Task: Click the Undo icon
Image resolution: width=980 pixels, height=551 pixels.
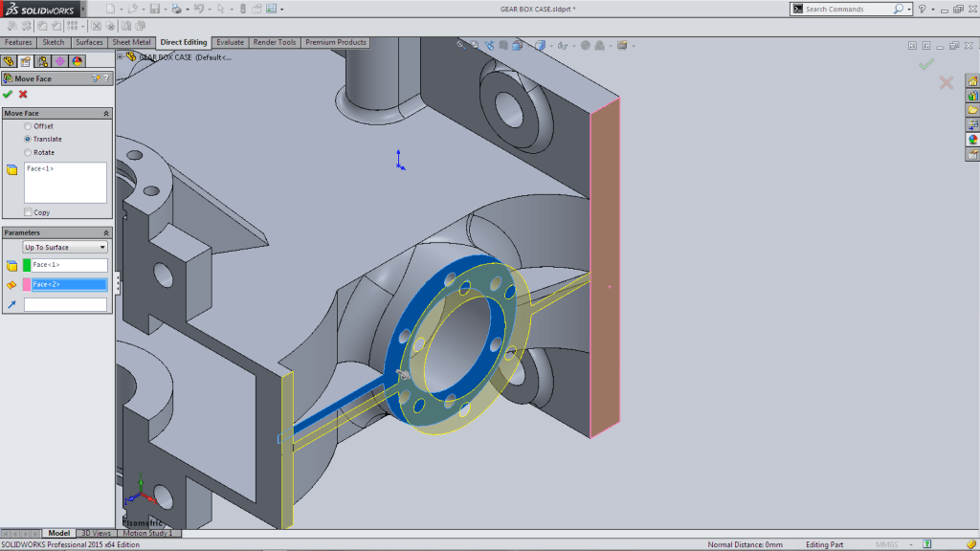Action: click(199, 8)
